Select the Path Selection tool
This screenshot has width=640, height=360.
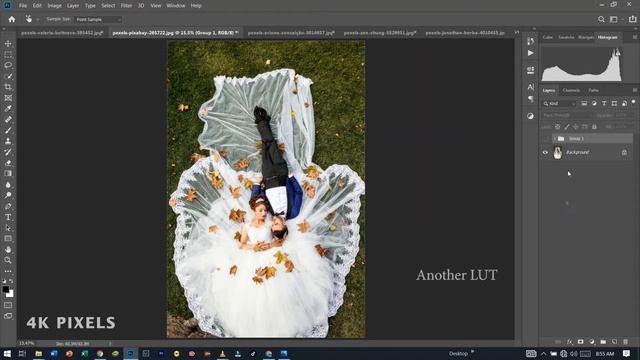click(x=8, y=228)
